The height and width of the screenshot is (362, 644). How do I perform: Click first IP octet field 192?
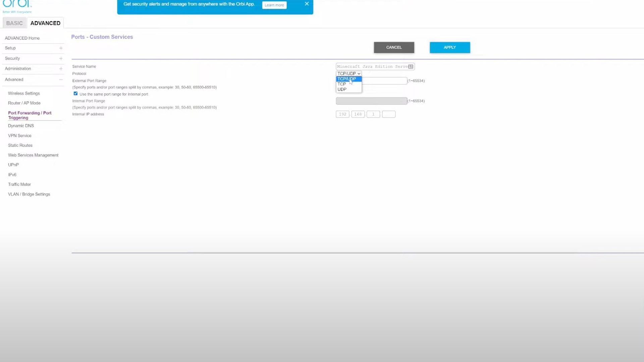coord(342,114)
